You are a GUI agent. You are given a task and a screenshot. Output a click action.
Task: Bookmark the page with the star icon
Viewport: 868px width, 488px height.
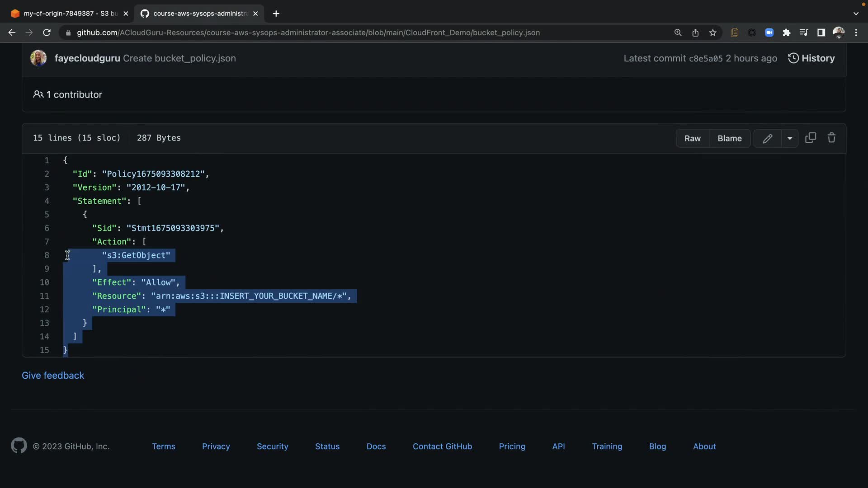point(713,33)
